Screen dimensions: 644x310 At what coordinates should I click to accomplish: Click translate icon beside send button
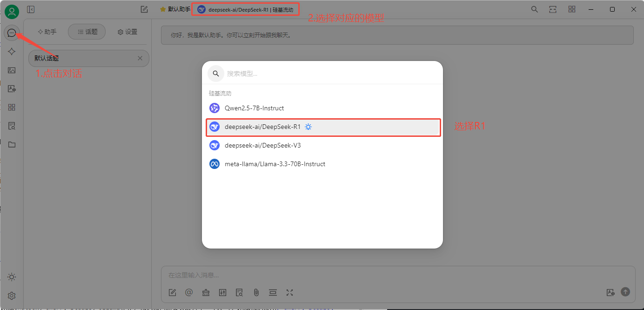[x=611, y=292]
